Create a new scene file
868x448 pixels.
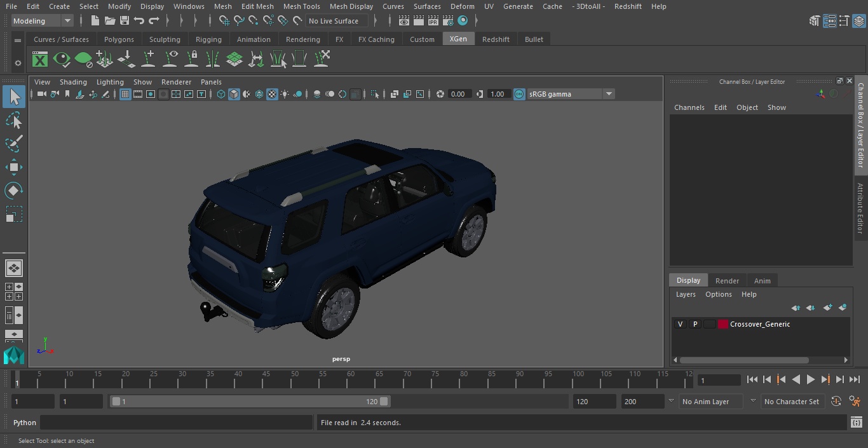(95, 21)
